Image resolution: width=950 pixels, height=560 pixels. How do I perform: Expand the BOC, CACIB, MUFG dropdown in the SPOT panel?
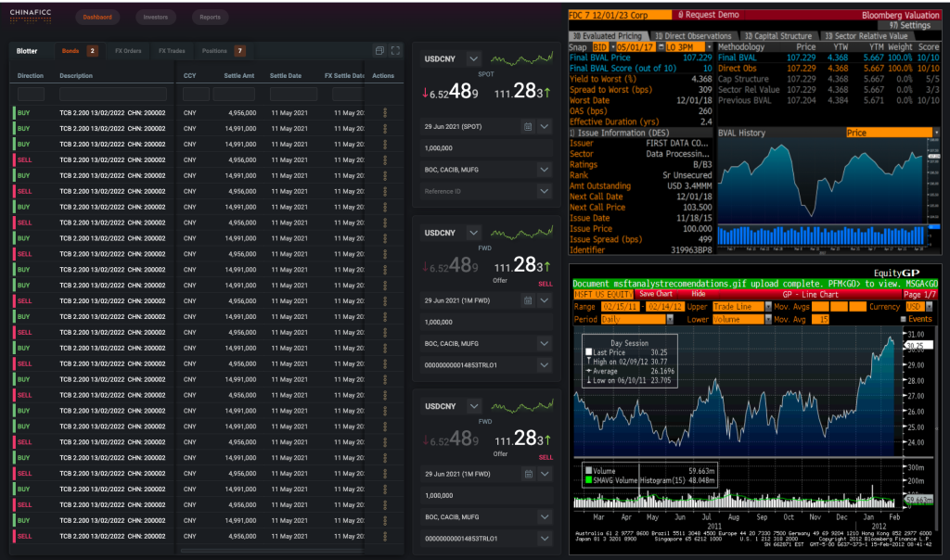pyautogui.click(x=544, y=170)
